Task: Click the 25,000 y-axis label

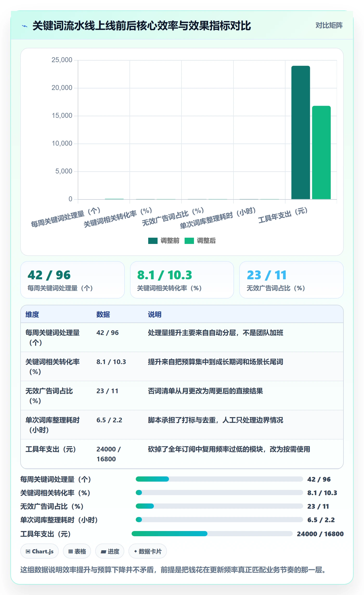Action: click(62, 60)
